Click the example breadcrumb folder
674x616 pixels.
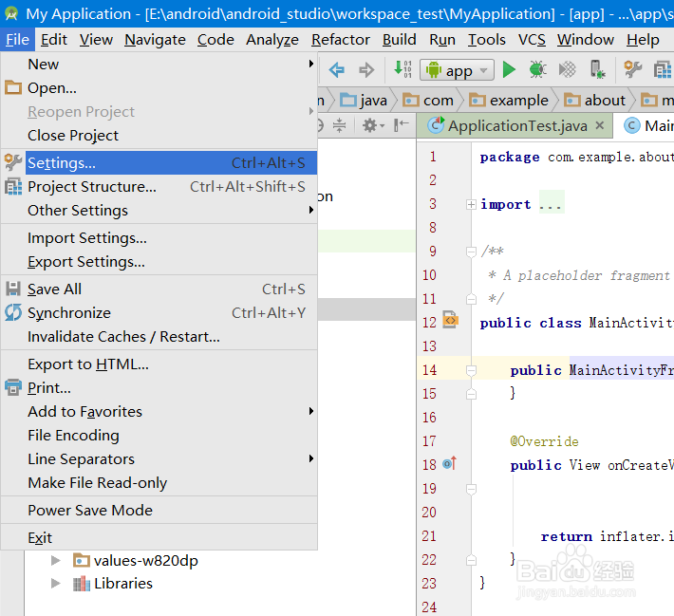[509, 101]
